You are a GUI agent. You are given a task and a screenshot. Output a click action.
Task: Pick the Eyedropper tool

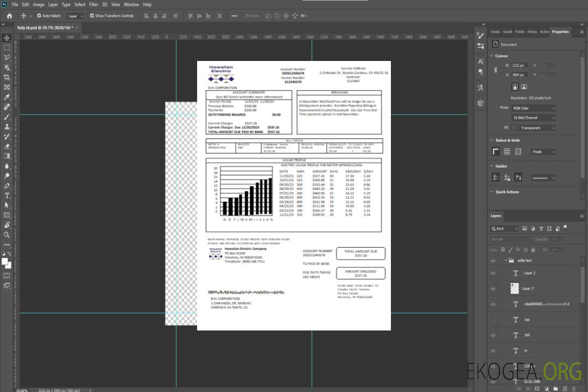pos(7,97)
